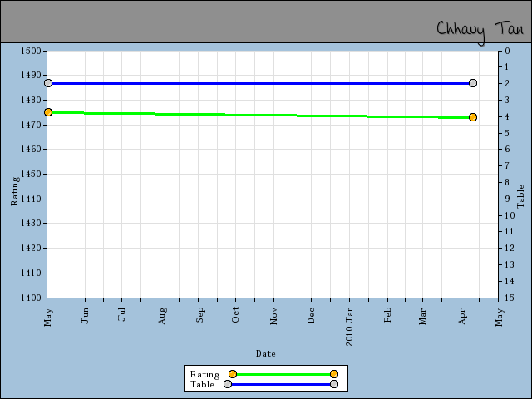Click the Aug date axis label
Image resolution: width=532 pixels, height=399 pixels.
click(x=162, y=316)
